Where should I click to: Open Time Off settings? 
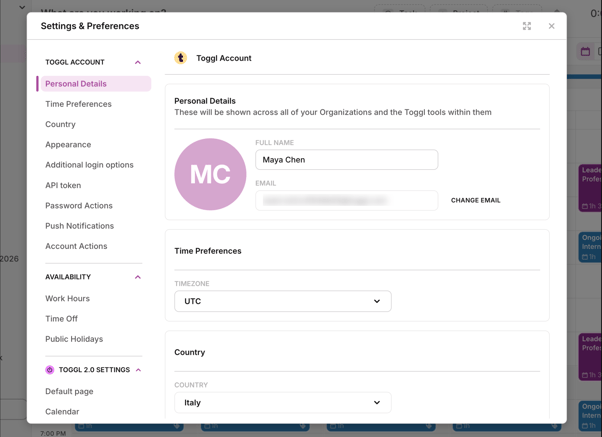61,319
